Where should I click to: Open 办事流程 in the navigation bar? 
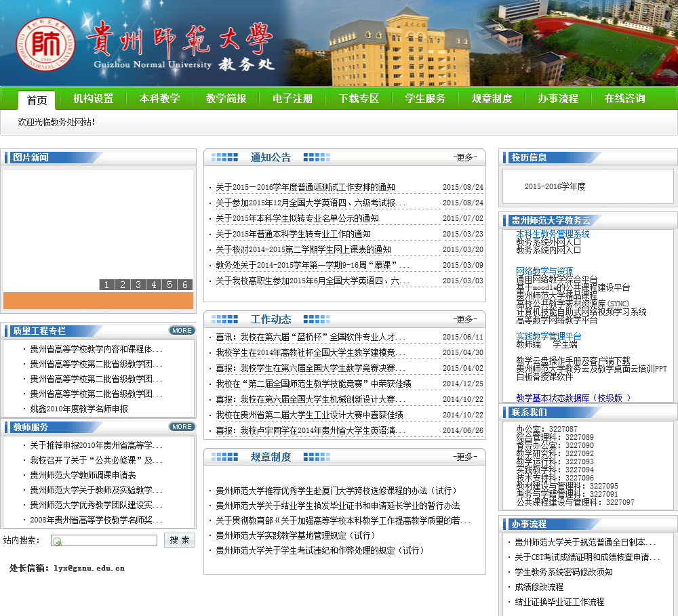point(558,98)
